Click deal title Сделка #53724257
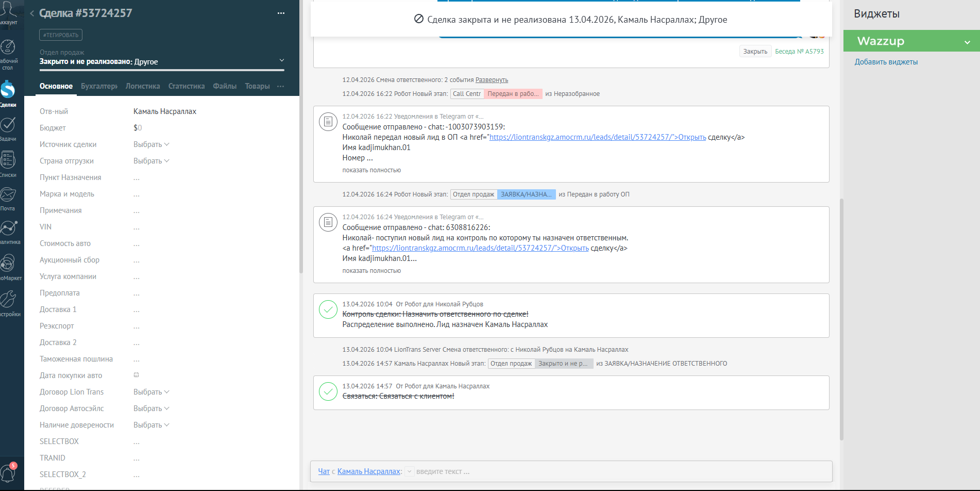980x491 pixels. pyautogui.click(x=86, y=13)
